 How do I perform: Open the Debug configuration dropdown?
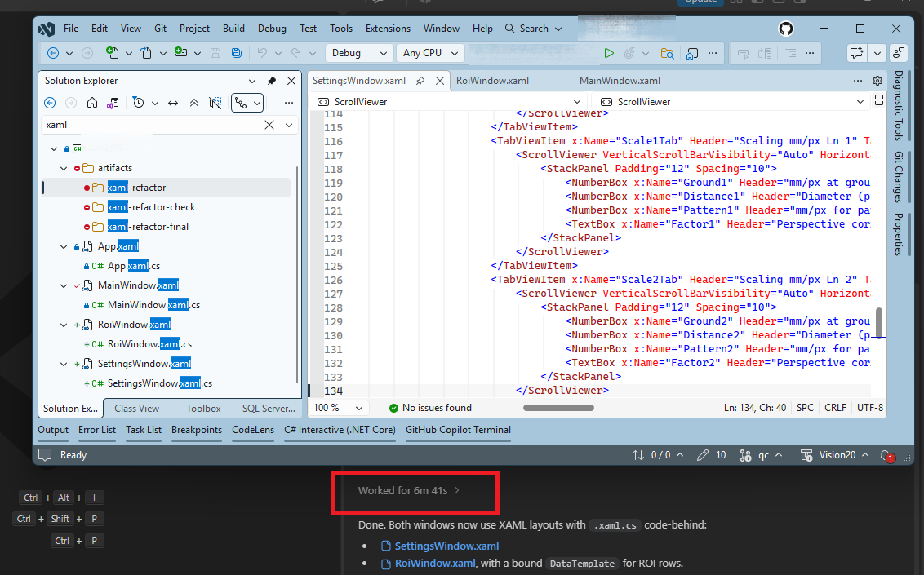359,53
